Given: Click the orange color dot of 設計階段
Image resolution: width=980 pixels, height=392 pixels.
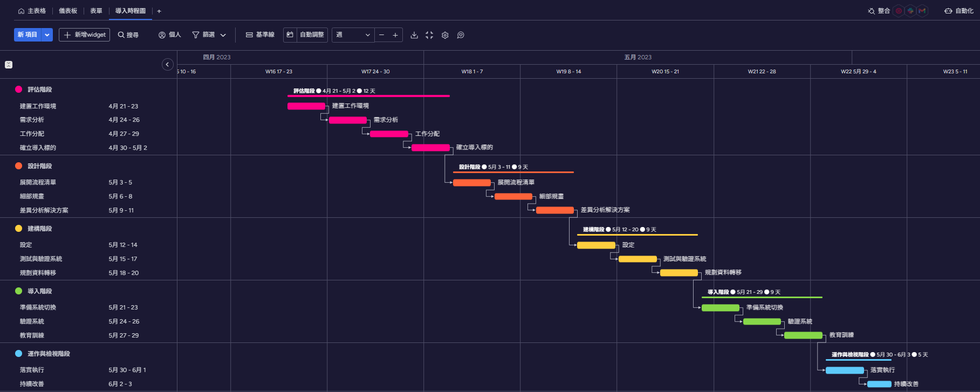Looking at the screenshot, I should [19, 166].
